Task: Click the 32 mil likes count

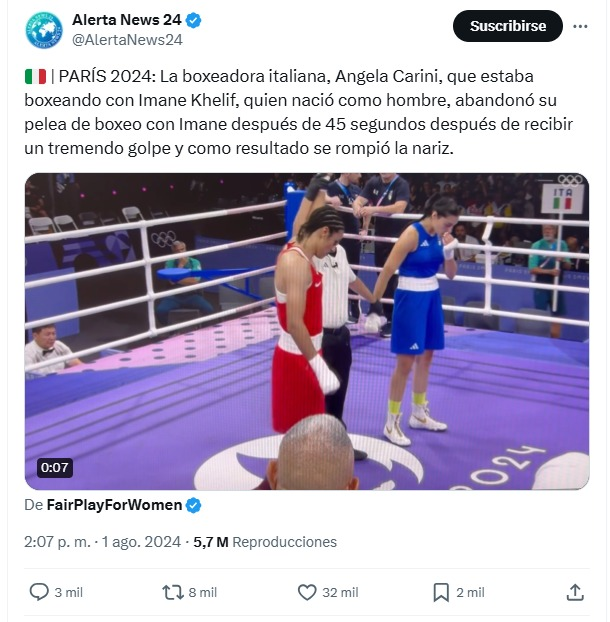Action: coord(340,593)
